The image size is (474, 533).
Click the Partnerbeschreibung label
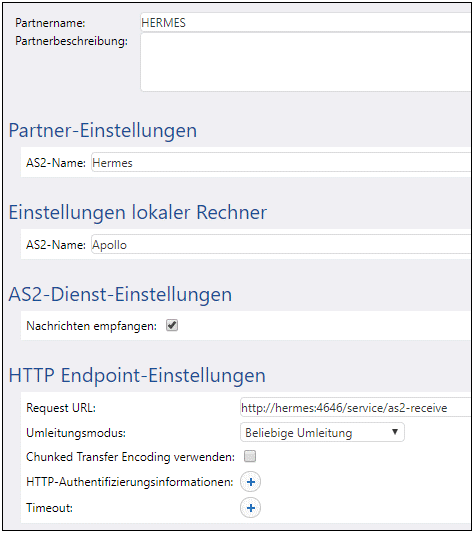[x=72, y=41]
